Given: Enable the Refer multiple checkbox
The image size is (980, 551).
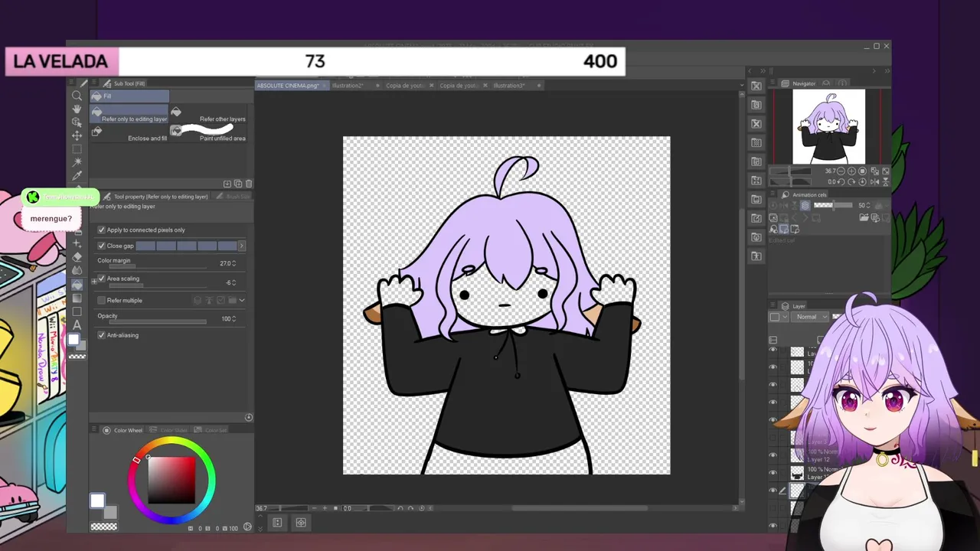Looking at the screenshot, I should coord(101,300).
